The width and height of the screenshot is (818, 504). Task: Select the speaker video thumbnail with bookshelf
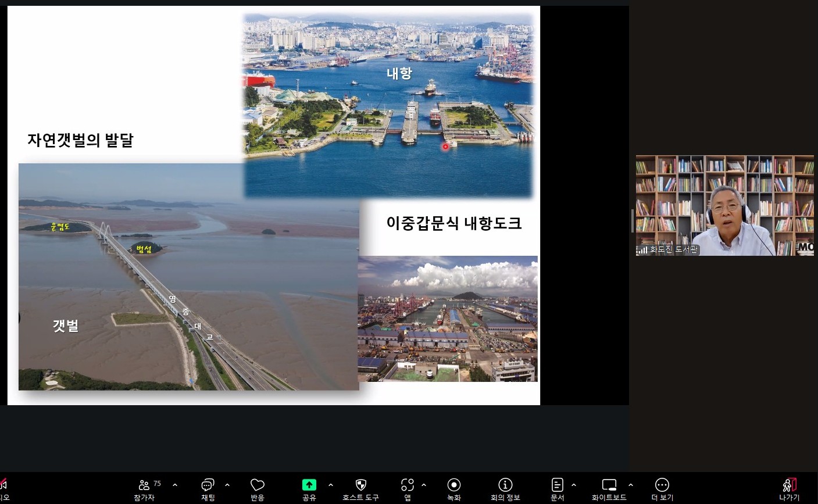click(x=724, y=205)
